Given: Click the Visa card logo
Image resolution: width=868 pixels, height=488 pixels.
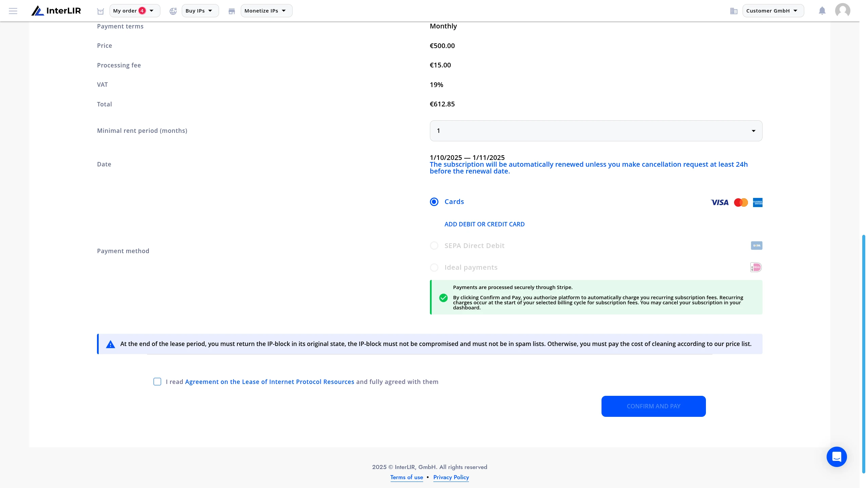Looking at the screenshot, I should [x=719, y=202].
